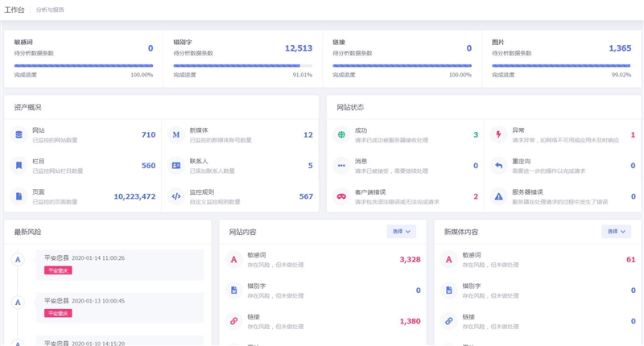Image resolution: width=644 pixels, height=346 pixels.
Task: Select the 工作台 header item
Action: coord(14,10)
